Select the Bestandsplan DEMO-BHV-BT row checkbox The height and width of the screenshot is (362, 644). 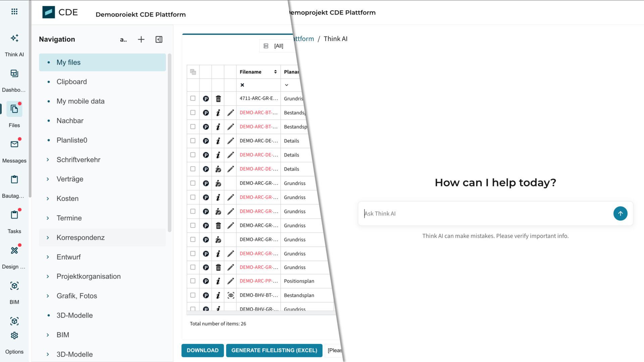tap(193, 295)
